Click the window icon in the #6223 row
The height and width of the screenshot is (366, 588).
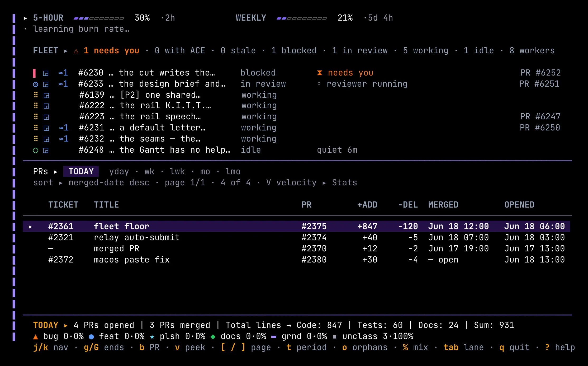pos(46,117)
